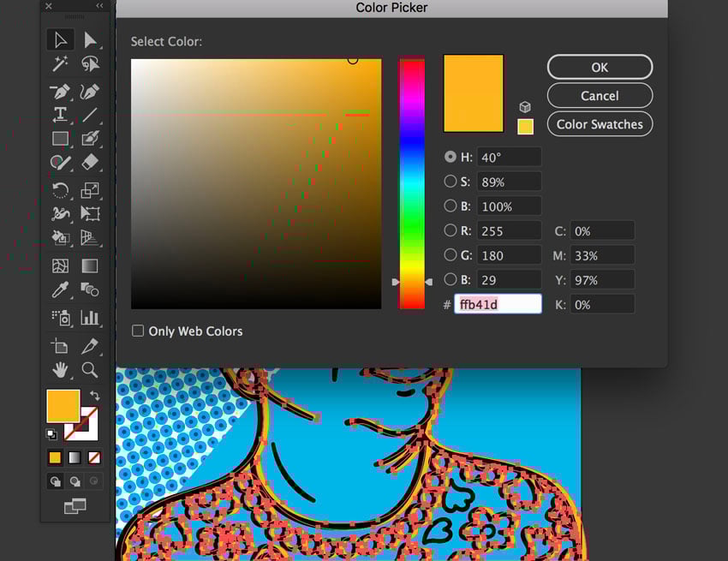Click the Change Screen Mode icon
The width and height of the screenshot is (728, 561).
coord(75,506)
